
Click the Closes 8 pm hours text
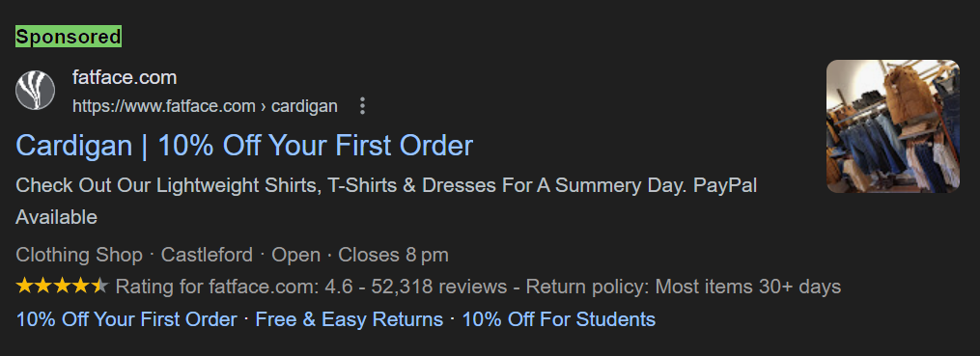(x=393, y=255)
